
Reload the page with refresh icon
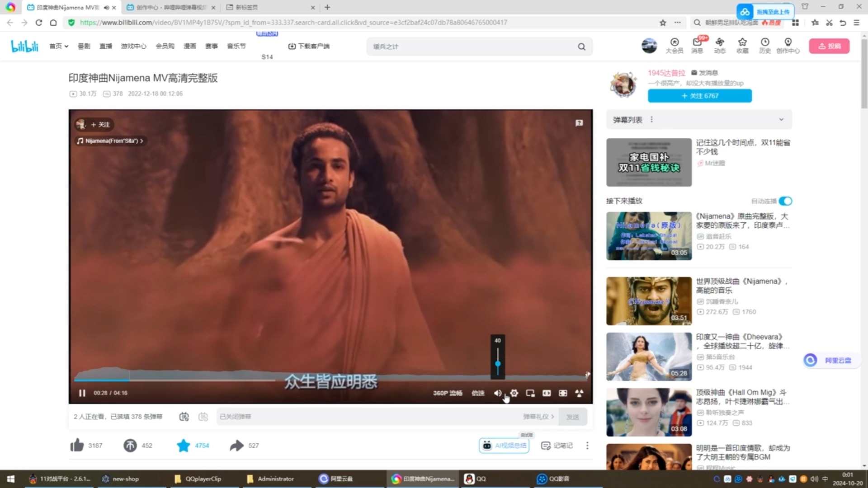[x=39, y=23]
